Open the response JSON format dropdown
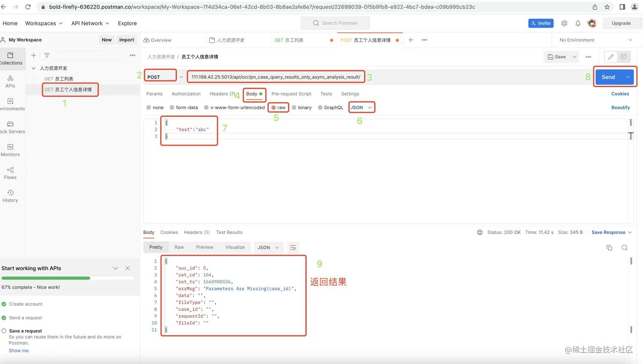This screenshot has height=364, width=643. coord(268,248)
